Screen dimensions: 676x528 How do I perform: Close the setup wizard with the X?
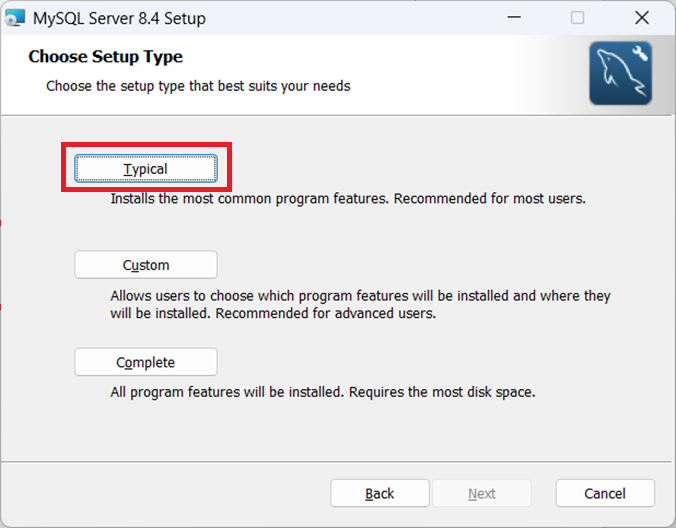[x=643, y=18]
